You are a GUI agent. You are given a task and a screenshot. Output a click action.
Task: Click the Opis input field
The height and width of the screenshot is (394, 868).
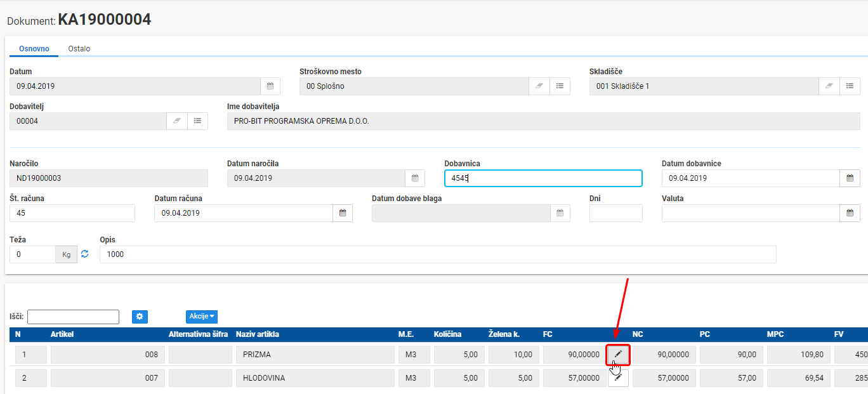[438, 254]
